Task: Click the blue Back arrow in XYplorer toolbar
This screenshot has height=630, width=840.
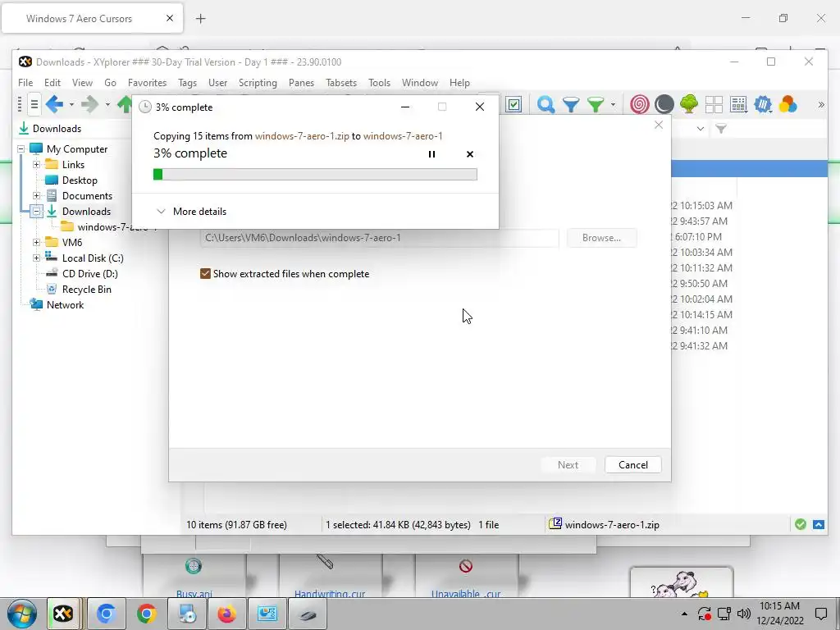Action: [x=54, y=104]
